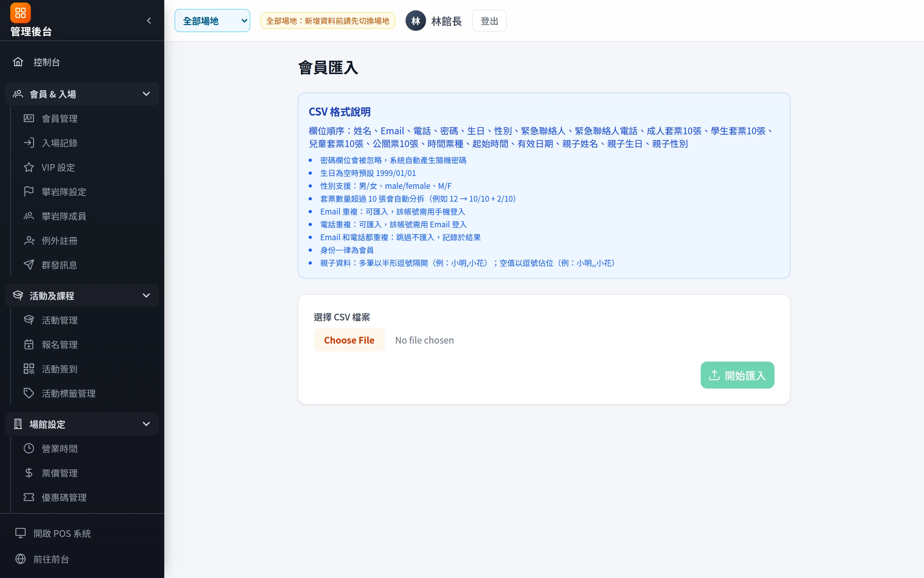
Task: Click the 前往前台 globe icon
Action: click(x=20, y=559)
